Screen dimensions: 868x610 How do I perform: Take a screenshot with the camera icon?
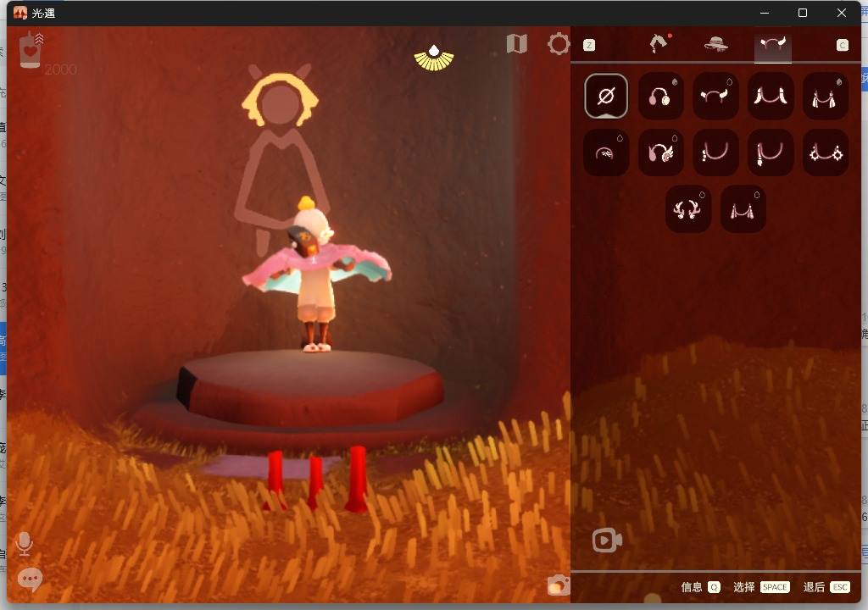point(558,585)
